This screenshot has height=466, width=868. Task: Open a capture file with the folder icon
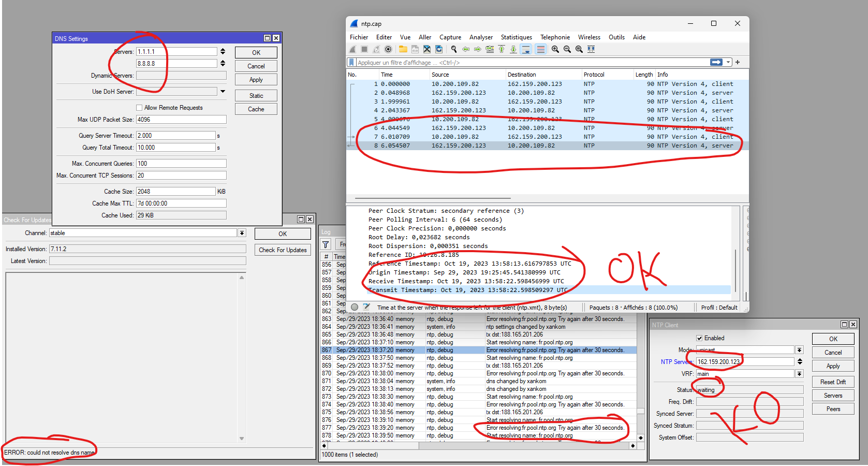403,49
